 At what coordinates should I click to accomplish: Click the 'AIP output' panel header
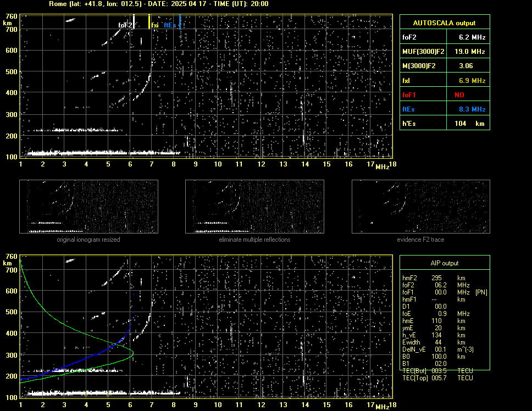click(445, 263)
